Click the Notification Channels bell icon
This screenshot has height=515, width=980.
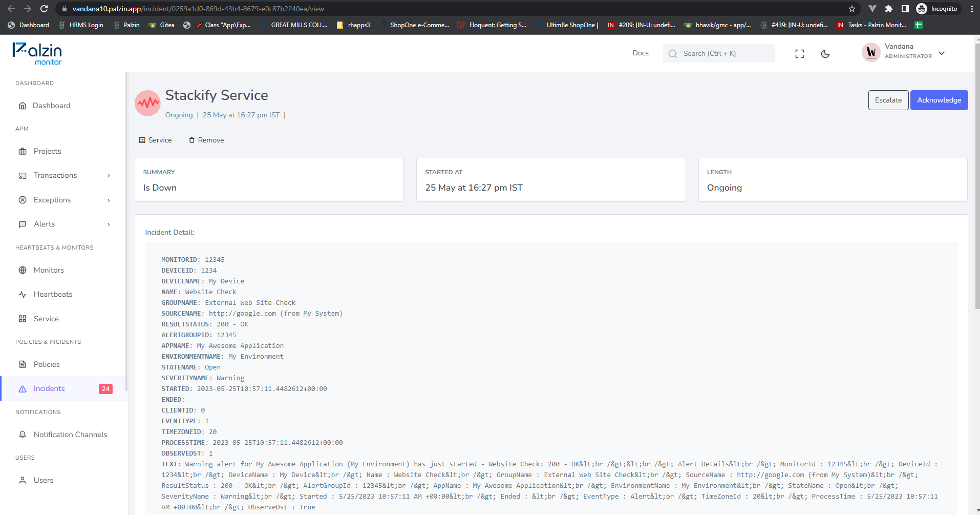(x=23, y=435)
